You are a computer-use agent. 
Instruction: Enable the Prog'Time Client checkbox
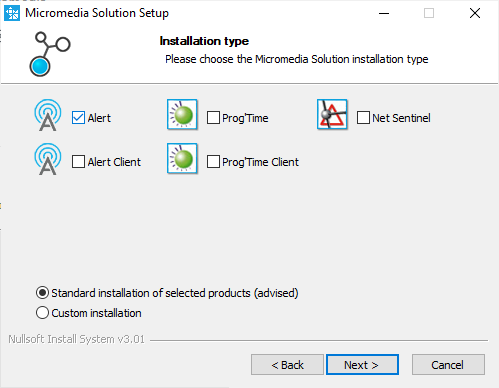[x=213, y=162]
